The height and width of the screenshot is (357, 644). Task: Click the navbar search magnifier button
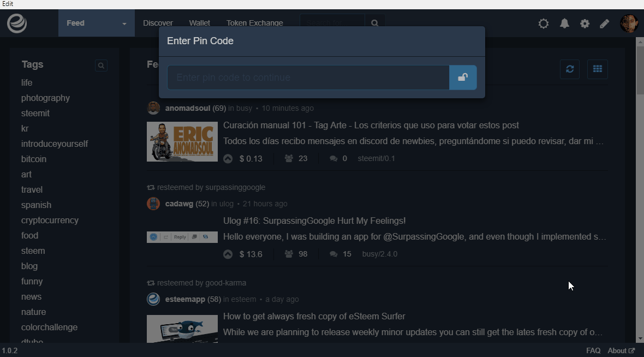(374, 23)
